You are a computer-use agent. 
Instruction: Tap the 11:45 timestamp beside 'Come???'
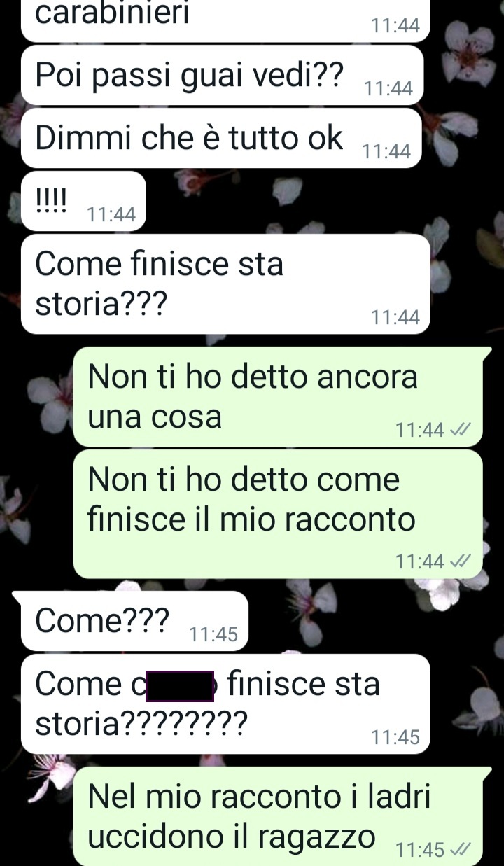click(214, 634)
